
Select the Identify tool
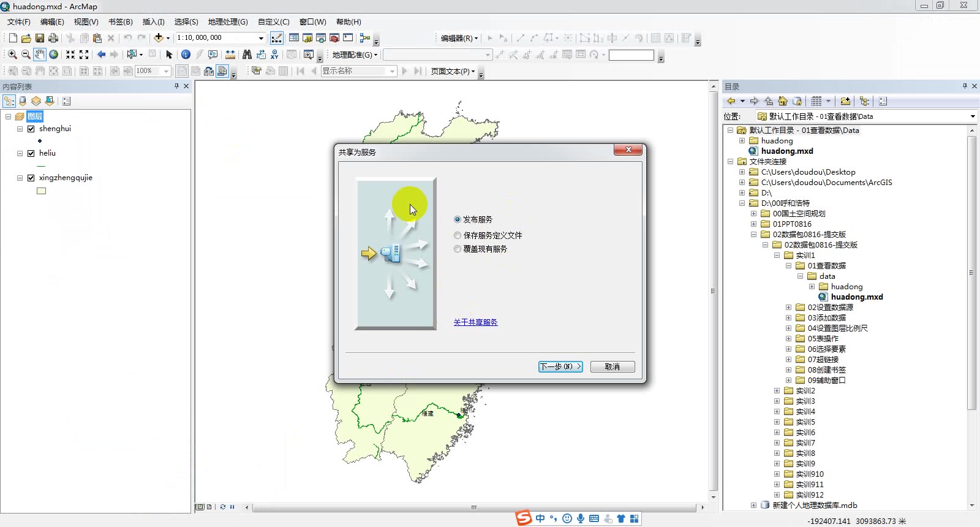pyautogui.click(x=186, y=55)
